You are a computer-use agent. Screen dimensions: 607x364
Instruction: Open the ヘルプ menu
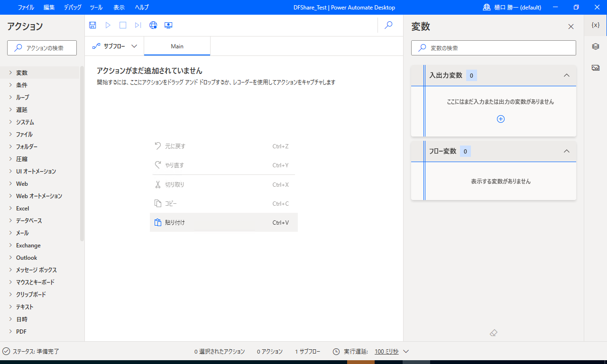click(142, 7)
